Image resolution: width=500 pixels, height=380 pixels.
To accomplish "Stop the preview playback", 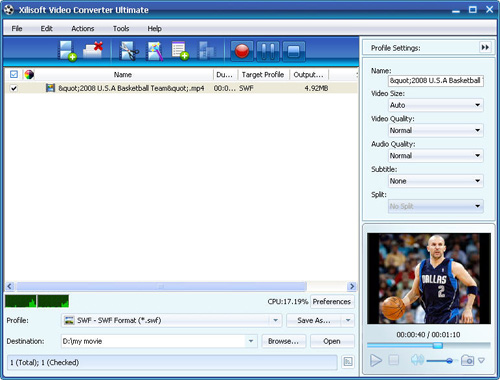I will (394, 360).
